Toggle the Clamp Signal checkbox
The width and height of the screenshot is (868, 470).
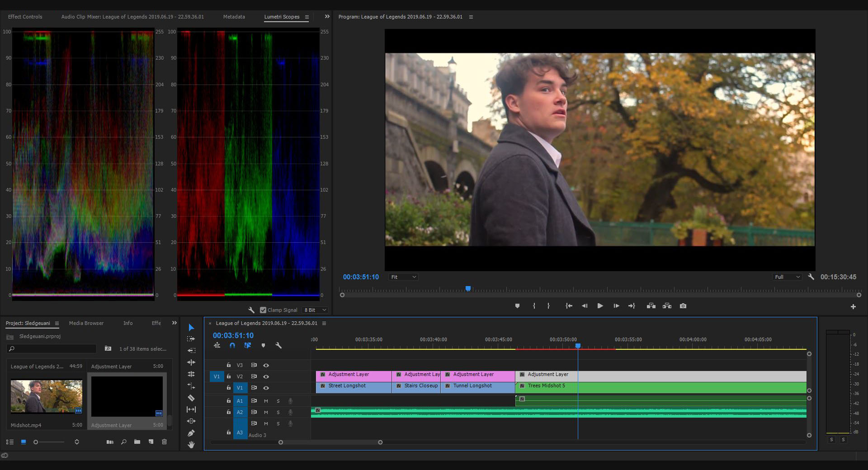[x=263, y=310]
